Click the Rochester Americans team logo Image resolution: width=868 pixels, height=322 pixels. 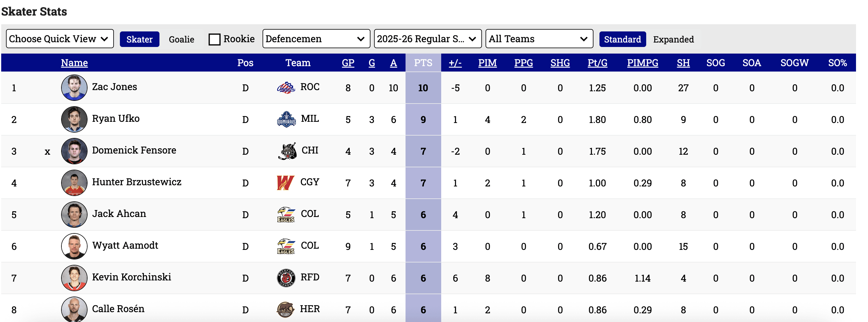pos(286,88)
